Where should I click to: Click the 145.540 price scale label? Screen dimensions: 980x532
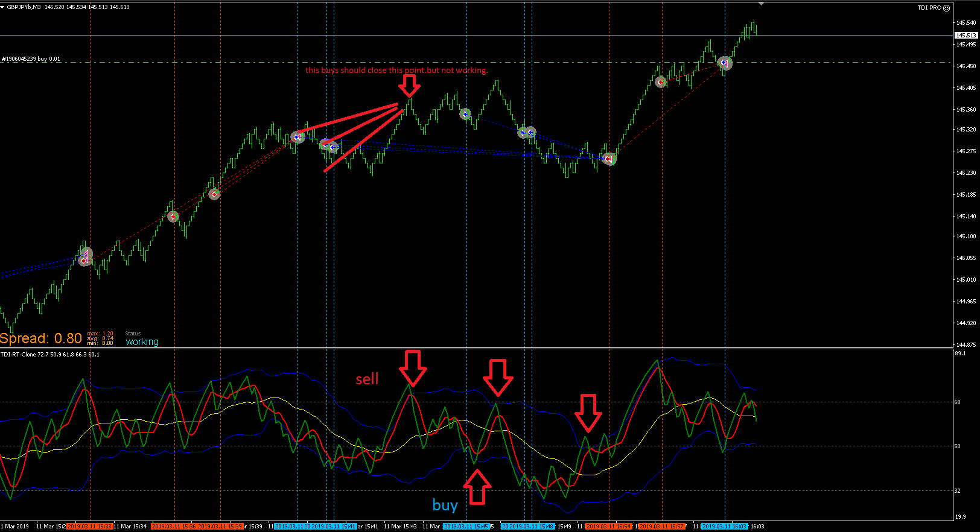(x=966, y=22)
